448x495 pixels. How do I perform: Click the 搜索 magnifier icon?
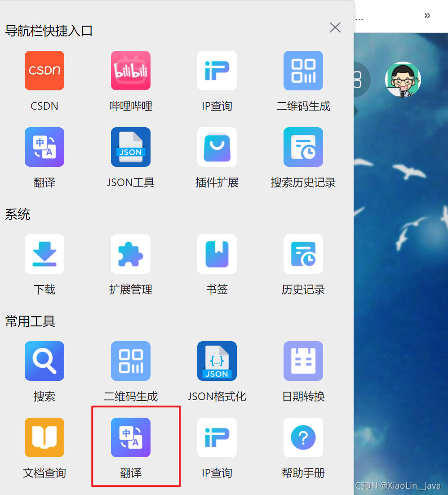coord(44,361)
